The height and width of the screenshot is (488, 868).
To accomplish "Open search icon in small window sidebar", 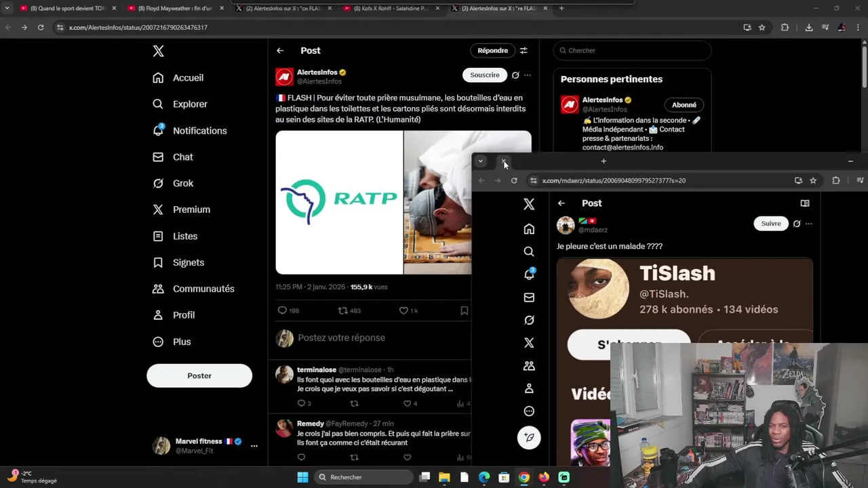I will pos(529,251).
